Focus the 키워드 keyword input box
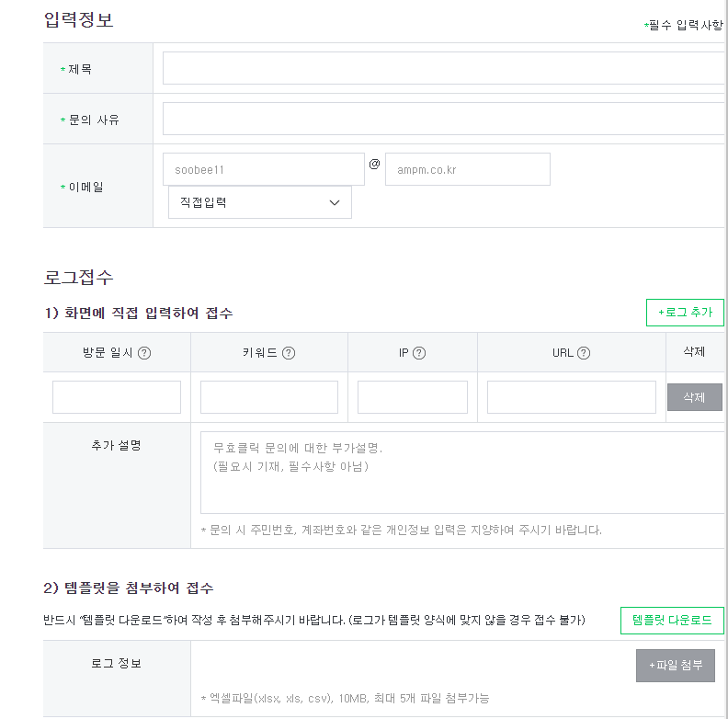728x719 pixels. [269, 397]
